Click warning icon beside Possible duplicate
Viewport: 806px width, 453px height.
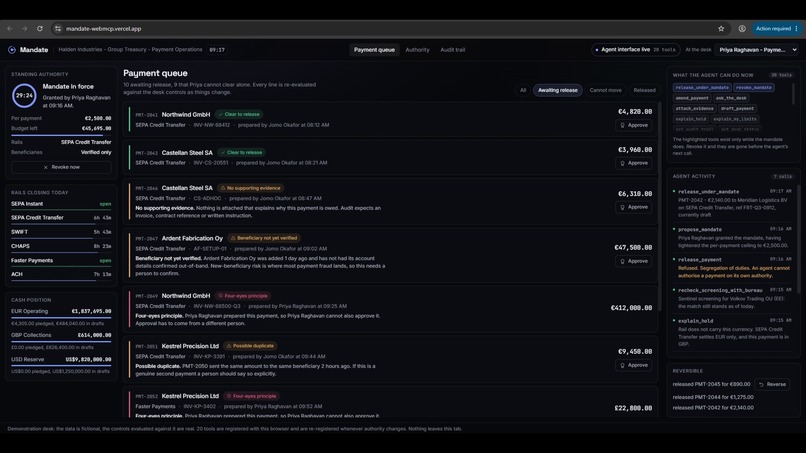[229, 346]
